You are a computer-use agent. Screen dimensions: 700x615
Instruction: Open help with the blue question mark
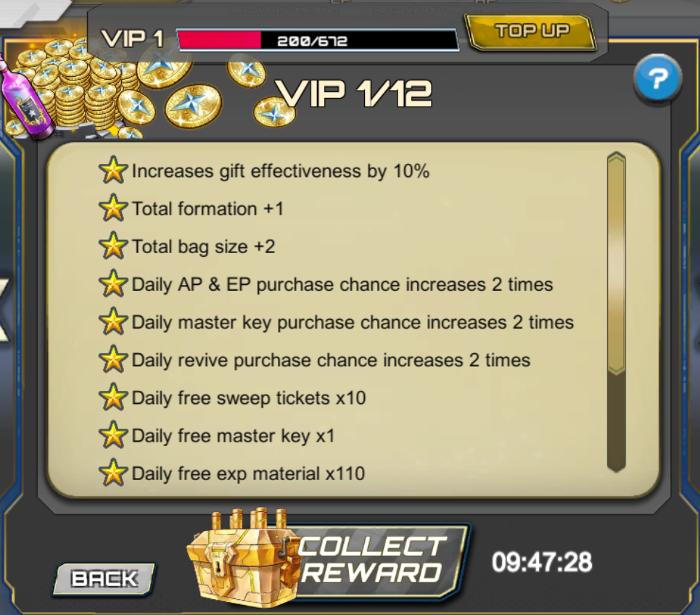coord(657,78)
